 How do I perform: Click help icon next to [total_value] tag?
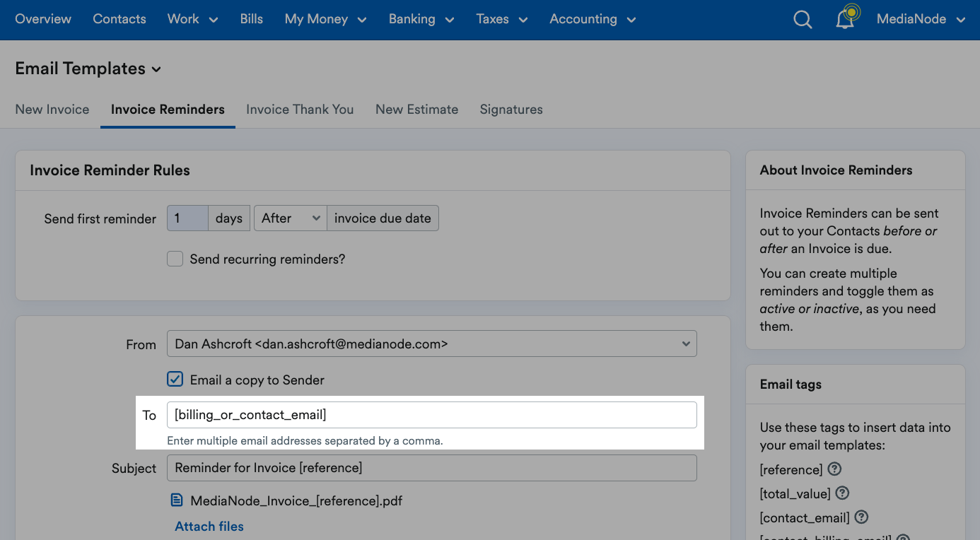pyautogui.click(x=842, y=493)
